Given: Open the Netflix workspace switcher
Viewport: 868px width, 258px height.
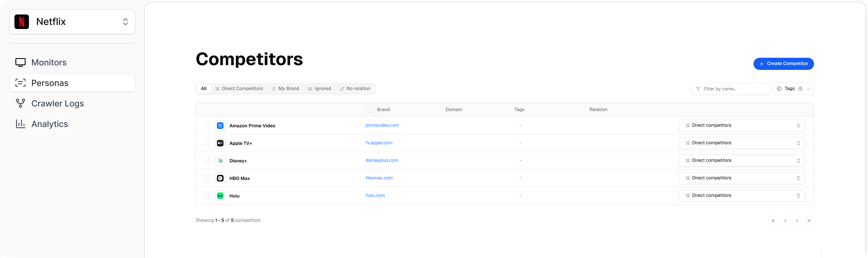Looking at the screenshot, I should click(x=72, y=22).
